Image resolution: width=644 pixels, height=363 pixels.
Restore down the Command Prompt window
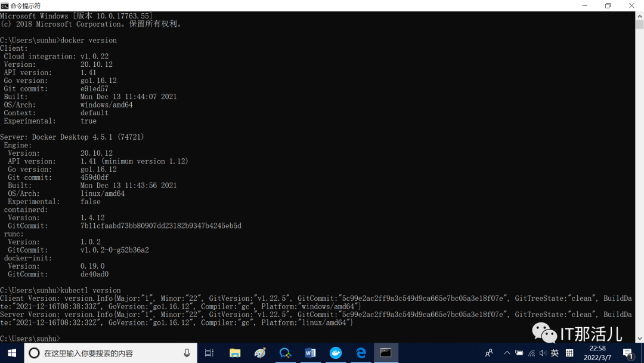pyautogui.click(x=608, y=6)
